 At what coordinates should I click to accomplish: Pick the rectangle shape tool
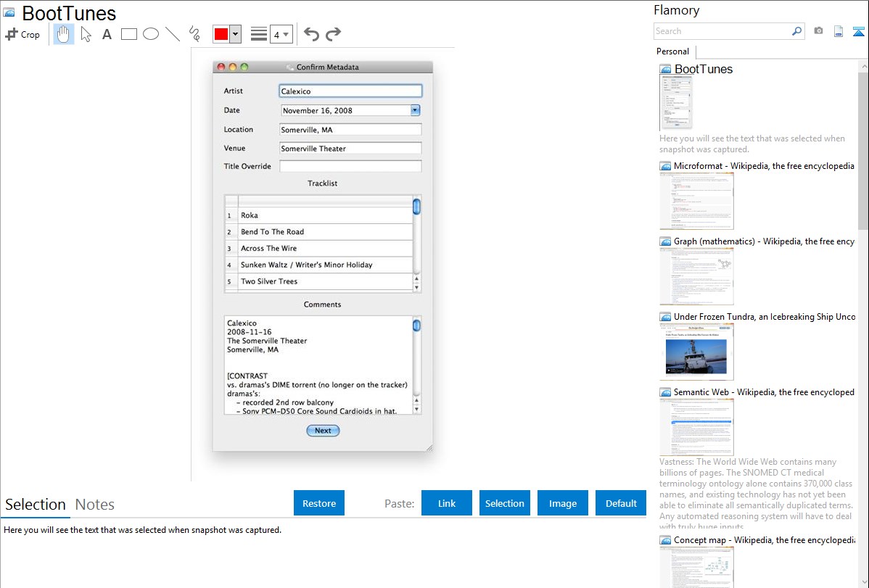[x=129, y=34]
